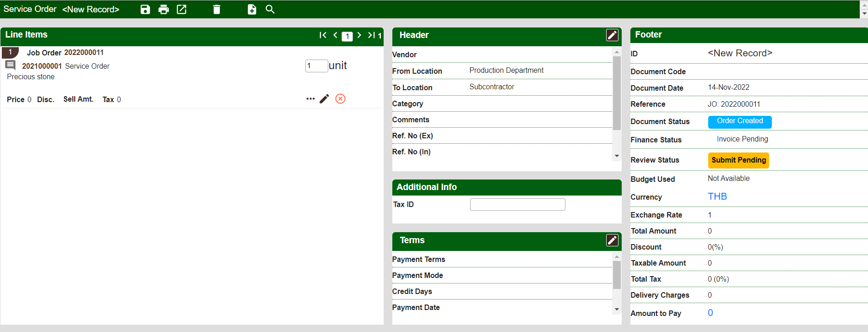Click the THB currency link

pos(717,196)
